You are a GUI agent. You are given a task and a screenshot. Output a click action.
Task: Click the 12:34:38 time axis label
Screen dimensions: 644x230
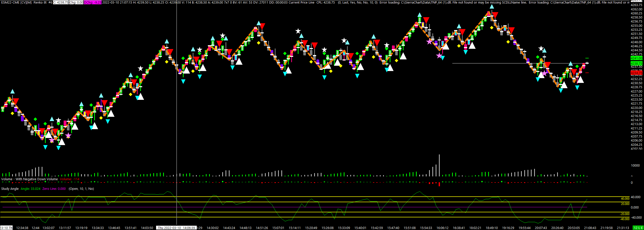tap(22, 228)
